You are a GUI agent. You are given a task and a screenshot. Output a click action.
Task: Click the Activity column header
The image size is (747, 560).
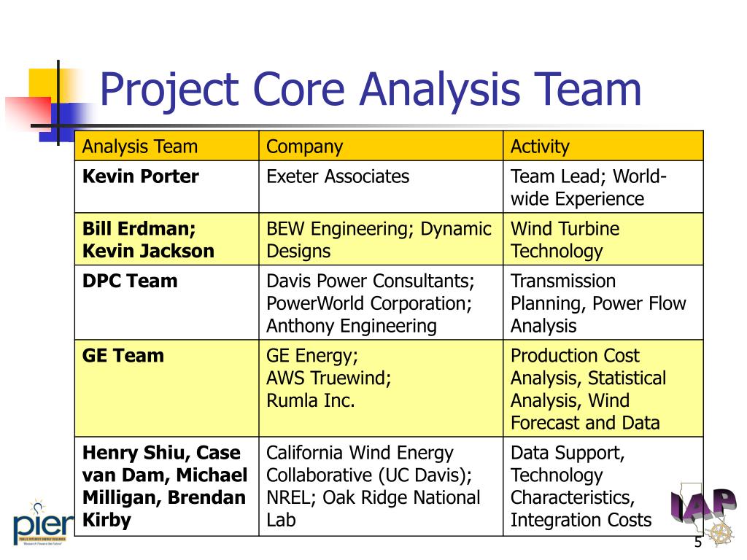[603, 146]
